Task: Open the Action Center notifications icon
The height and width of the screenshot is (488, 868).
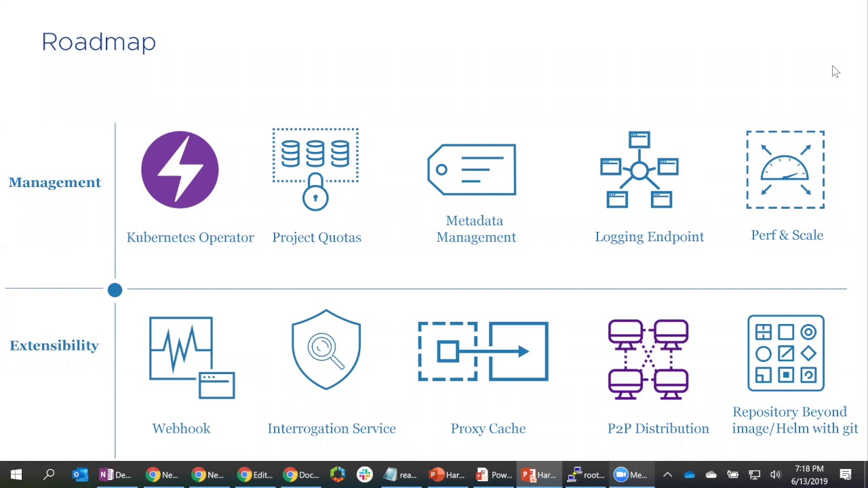Action: tap(846, 474)
